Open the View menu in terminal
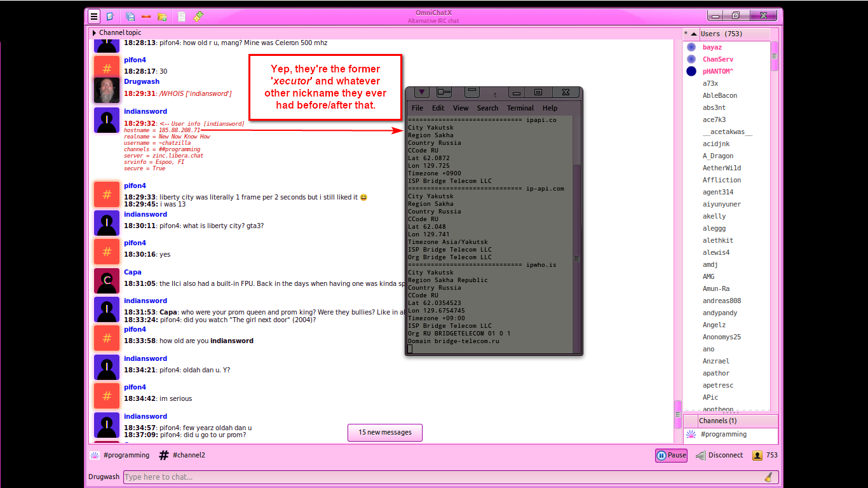 461,108
